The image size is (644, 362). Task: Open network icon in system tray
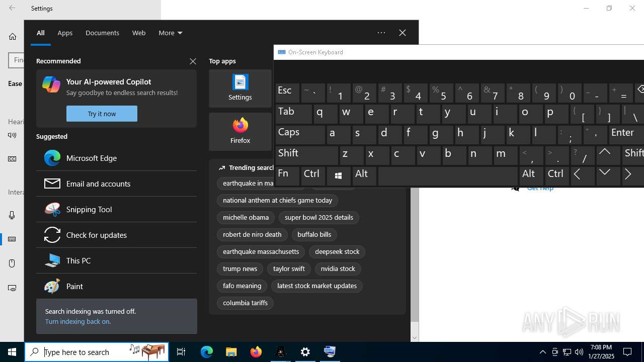(567, 352)
